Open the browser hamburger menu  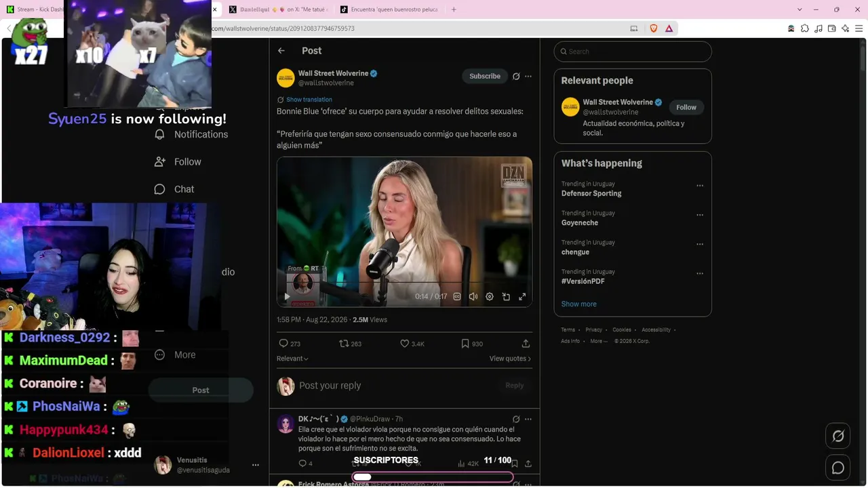(859, 28)
